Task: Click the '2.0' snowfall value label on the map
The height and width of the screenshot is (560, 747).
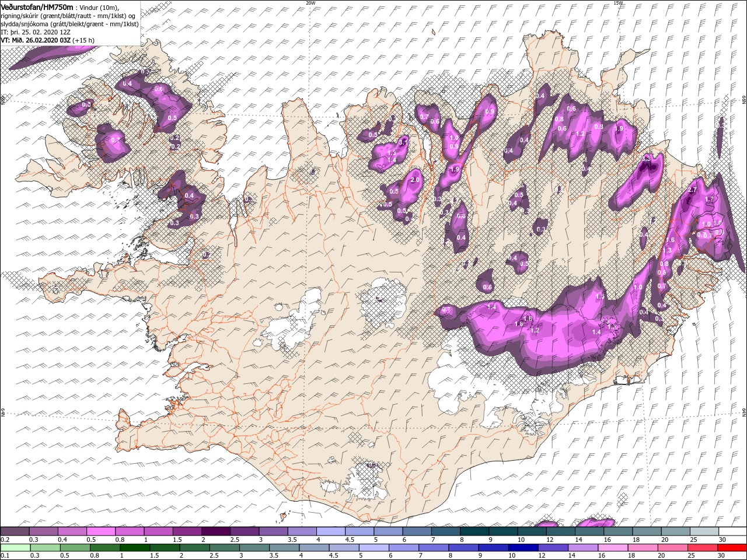Action: 416,180
